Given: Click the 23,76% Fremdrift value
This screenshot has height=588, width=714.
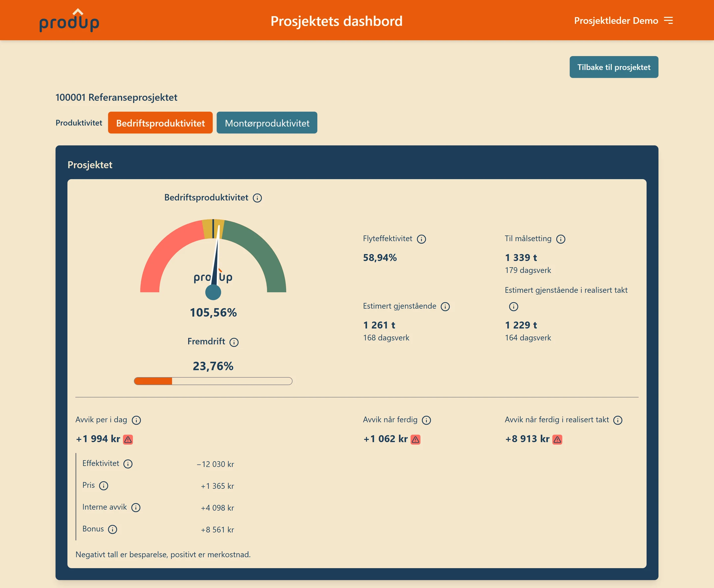Looking at the screenshot, I should coord(213,366).
